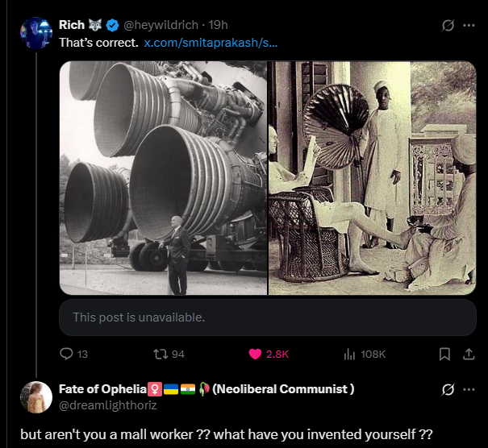This screenshot has height=448, width=488.
Task: Unlike the post with 2.8K likes
Action: coord(256,354)
